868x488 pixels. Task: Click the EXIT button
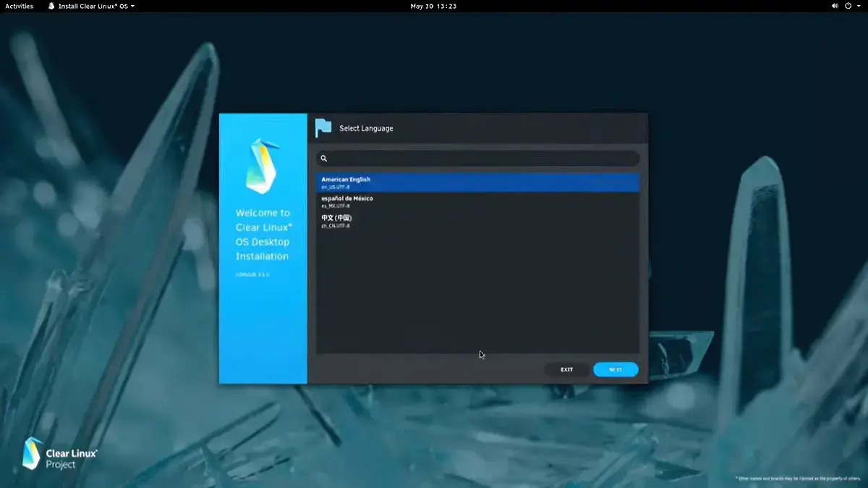(566, 369)
